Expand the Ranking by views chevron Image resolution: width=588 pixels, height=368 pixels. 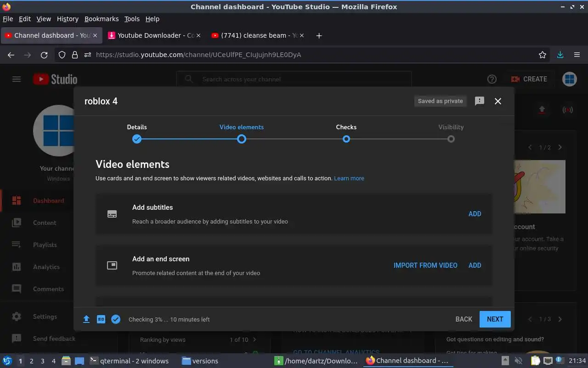tap(255, 339)
